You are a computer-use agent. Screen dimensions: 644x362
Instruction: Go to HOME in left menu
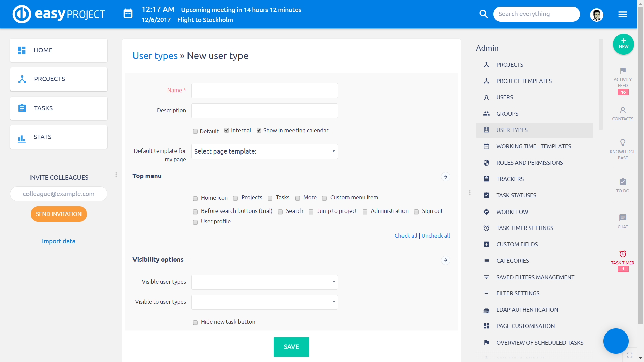(x=59, y=50)
